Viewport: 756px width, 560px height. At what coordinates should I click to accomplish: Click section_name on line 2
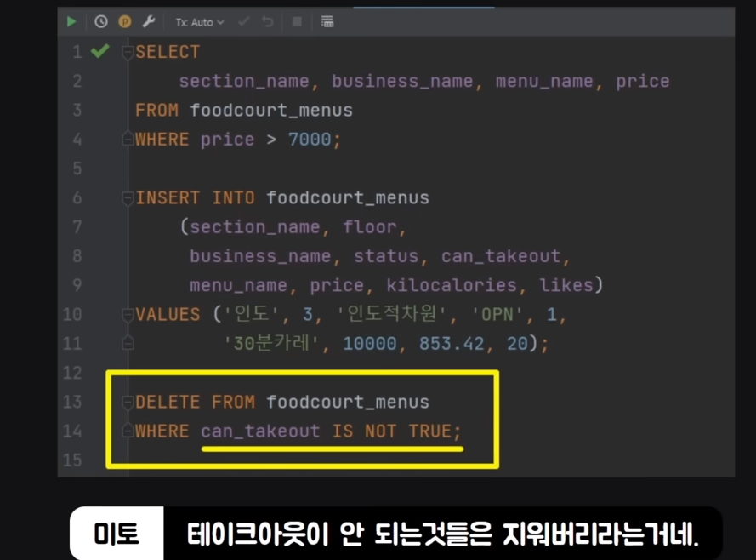pos(244,81)
